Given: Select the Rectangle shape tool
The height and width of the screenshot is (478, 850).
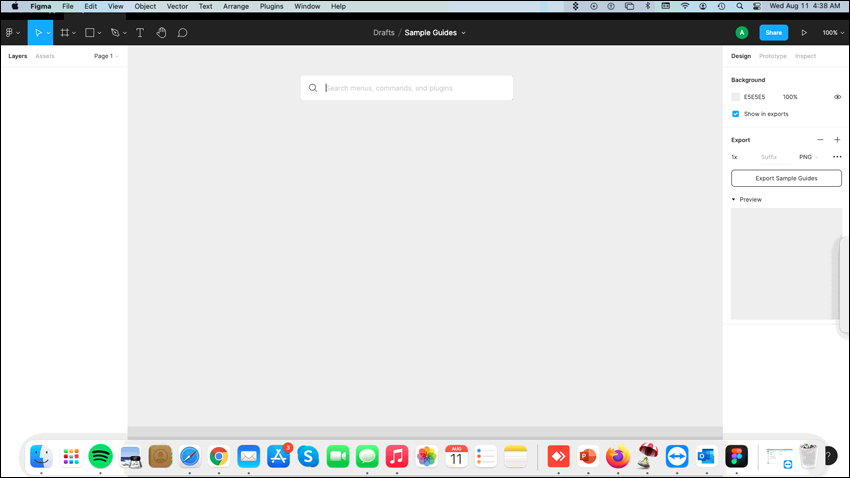Looking at the screenshot, I should 89,33.
